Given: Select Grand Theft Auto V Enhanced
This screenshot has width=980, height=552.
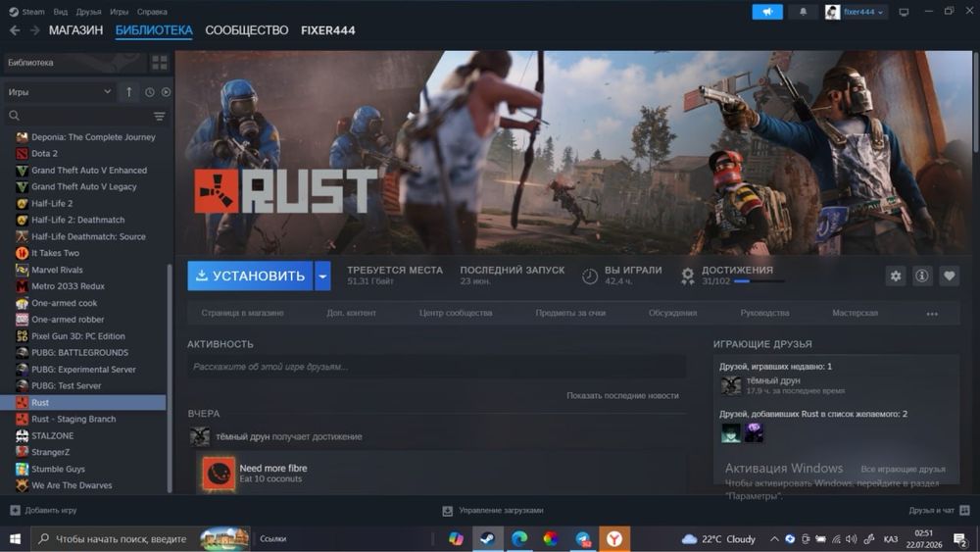Looking at the screenshot, I should (83, 170).
